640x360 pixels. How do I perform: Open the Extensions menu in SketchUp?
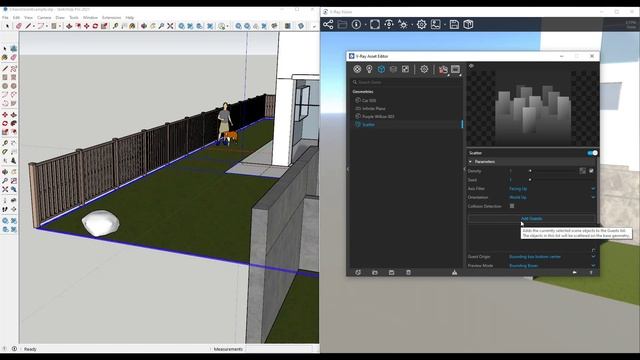tap(111, 18)
